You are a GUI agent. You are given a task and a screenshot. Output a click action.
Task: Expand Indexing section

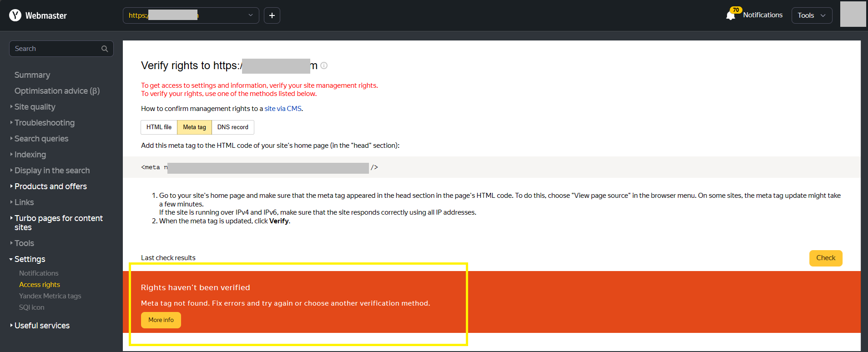(30, 155)
